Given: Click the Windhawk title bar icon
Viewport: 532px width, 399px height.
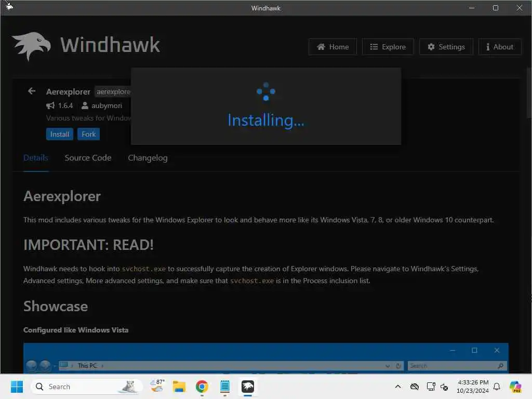Looking at the screenshot, I should click(x=8, y=6).
